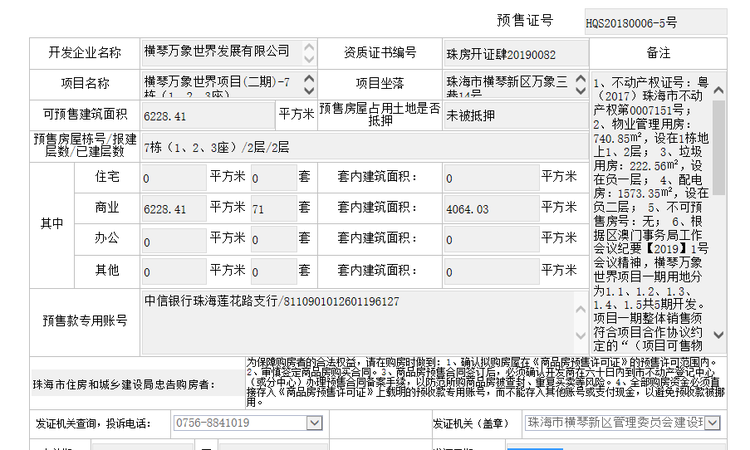Screen dimensions: 750x450
Task: Click the 其中 row group label
Action: coord(52,223)
